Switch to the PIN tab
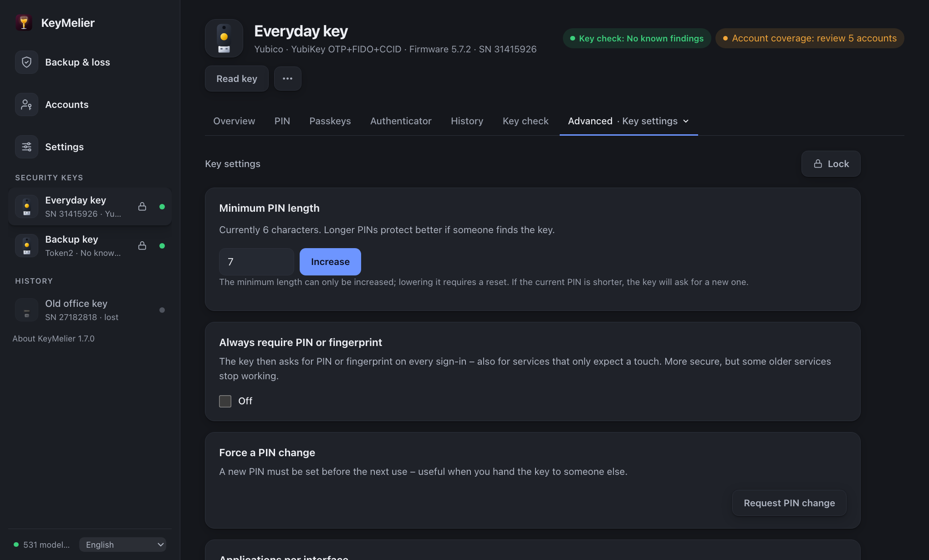Viewport: 929px width, 560px height. [x=282, y=121]
